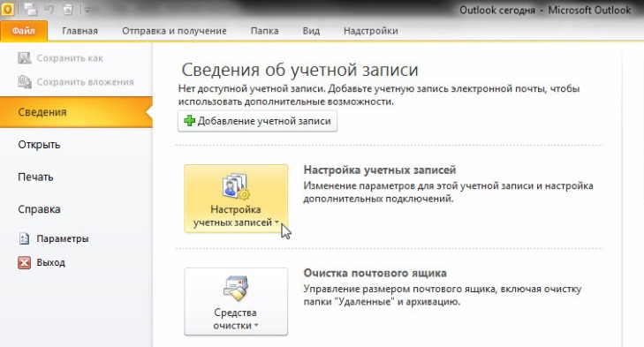The width and height of the screenshot is (644, 347).
Task: Click the green plus add-account icon
Action: 189,121
